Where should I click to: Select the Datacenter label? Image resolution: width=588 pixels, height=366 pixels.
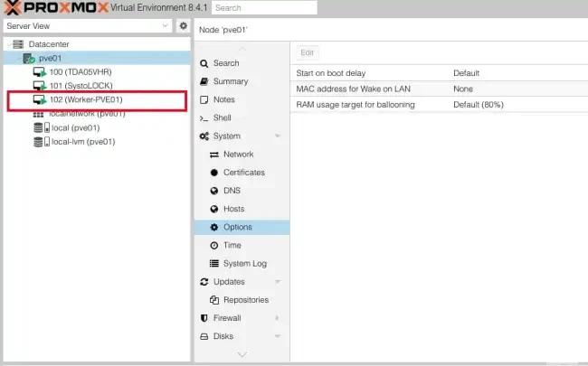(x=49, y=44)
